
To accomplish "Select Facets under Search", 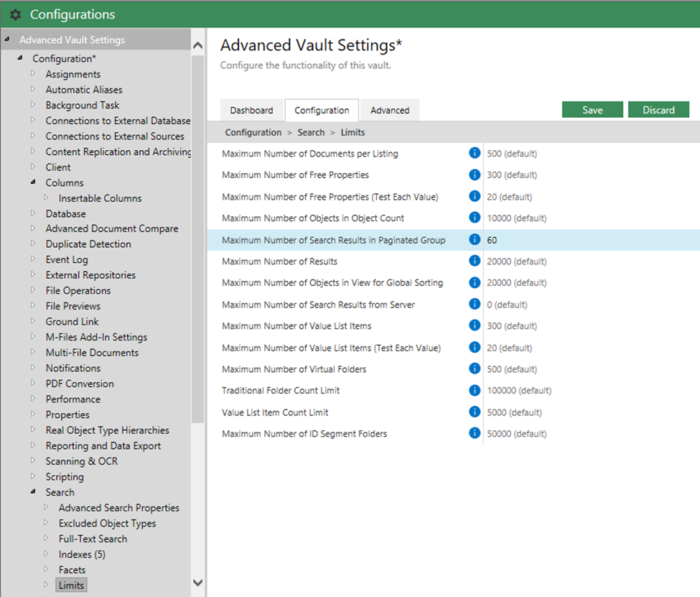I will coord(72,570).
